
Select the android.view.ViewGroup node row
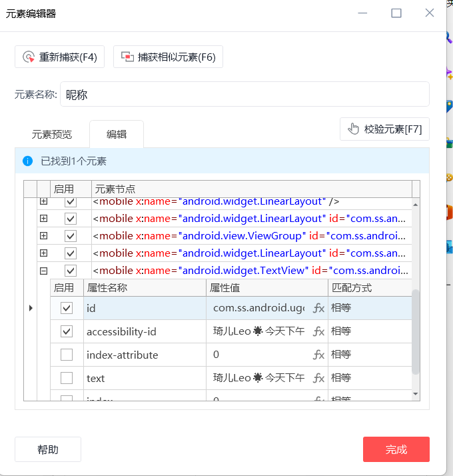(251, 236)
